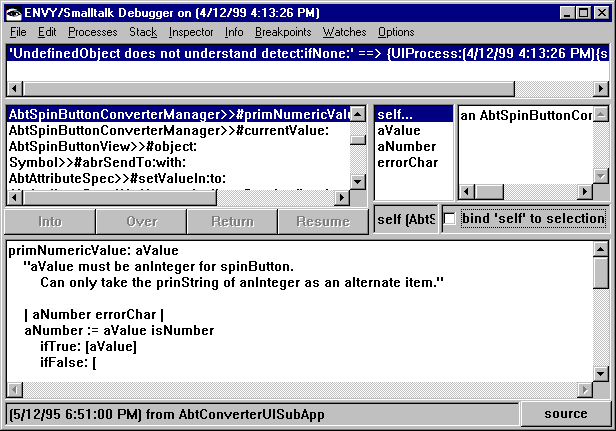The height and width of the screenshot is (431, 616).
Task: Click the 'self' label field
Action: 405,218
